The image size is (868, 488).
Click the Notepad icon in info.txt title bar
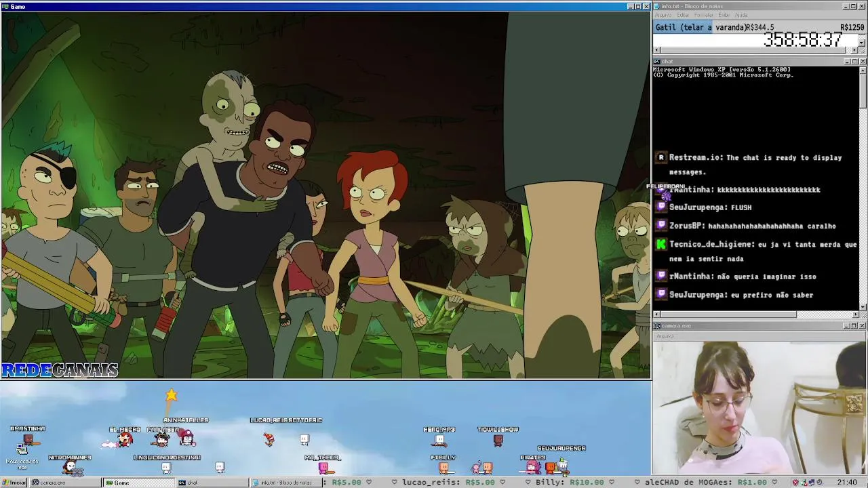click(x=658, y=6)
